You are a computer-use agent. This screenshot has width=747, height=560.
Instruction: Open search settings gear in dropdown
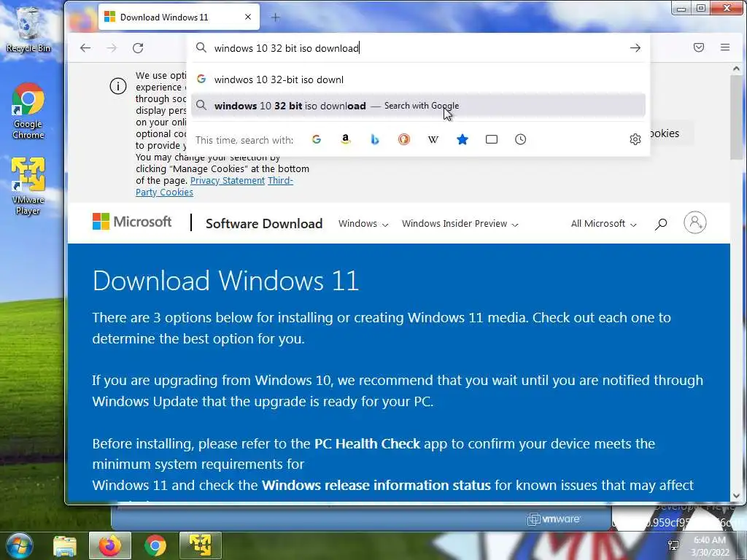click(635, 139)
